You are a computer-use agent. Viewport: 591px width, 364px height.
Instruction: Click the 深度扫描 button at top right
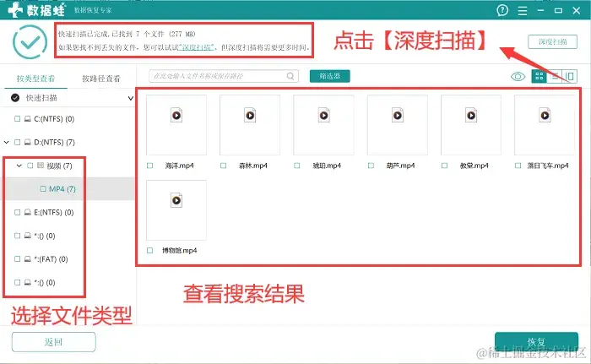tap(552, 42)
